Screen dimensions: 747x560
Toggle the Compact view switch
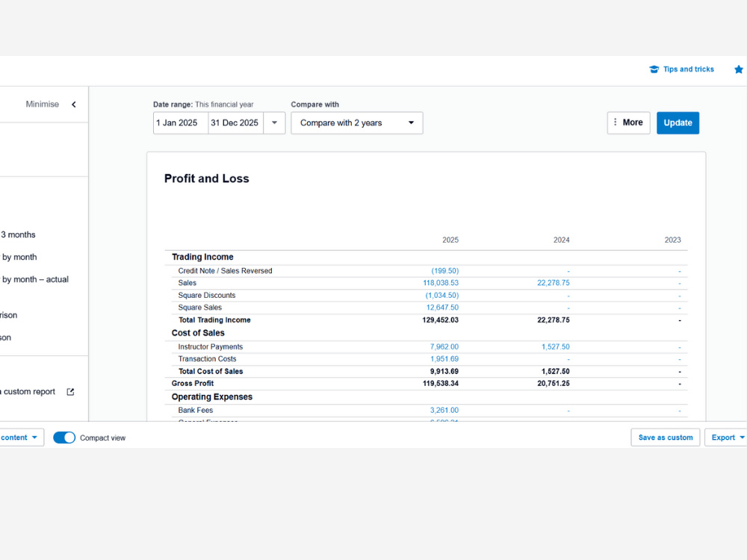coord(64,438)
